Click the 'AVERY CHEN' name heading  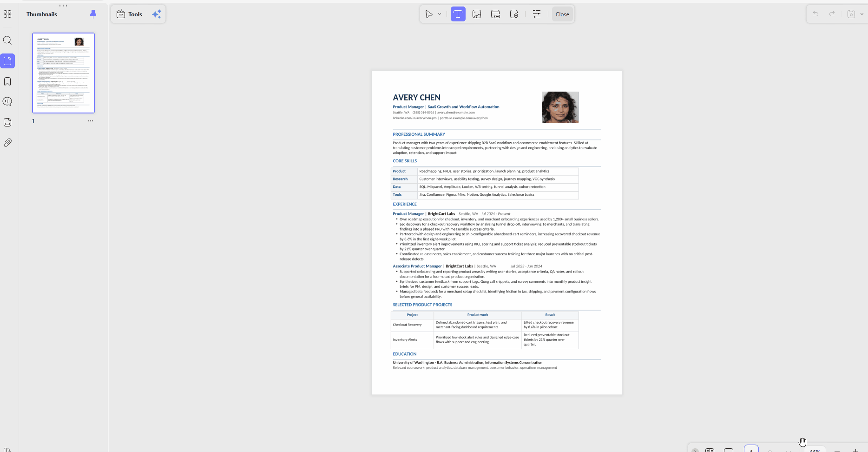coord(417,98)
